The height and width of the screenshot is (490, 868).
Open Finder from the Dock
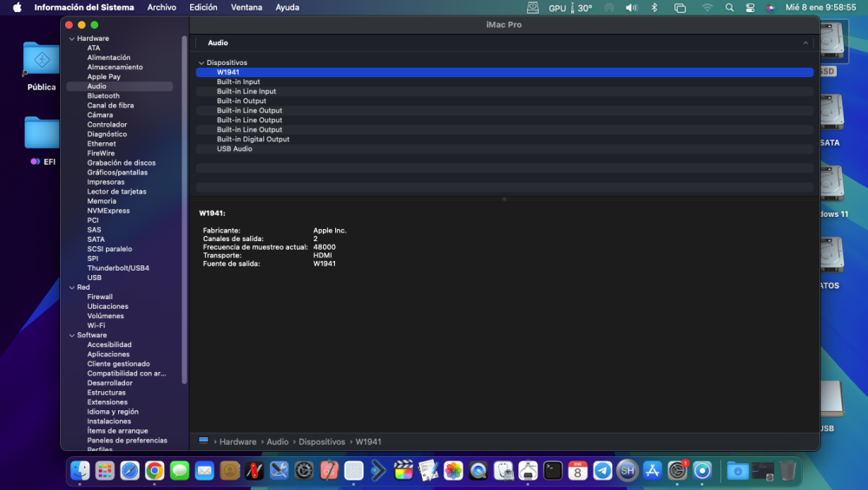[80, 471]
